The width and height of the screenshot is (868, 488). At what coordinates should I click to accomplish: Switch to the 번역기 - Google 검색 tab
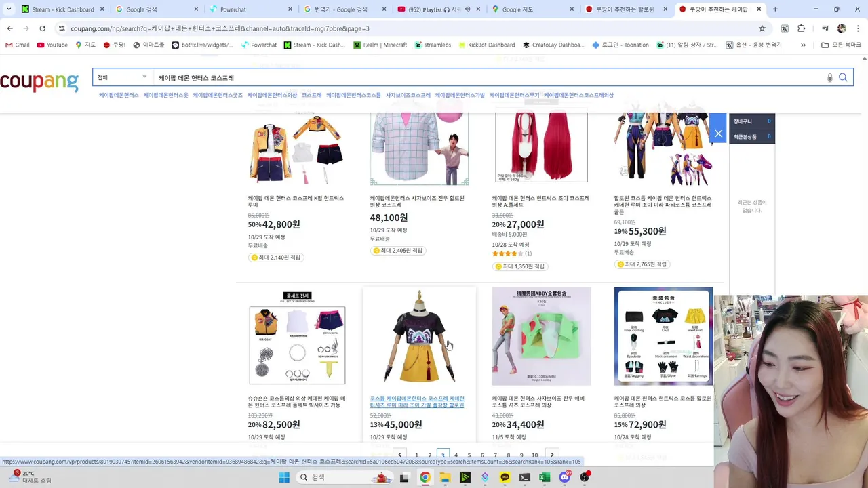pyautogui.click(x=344, y=9)
